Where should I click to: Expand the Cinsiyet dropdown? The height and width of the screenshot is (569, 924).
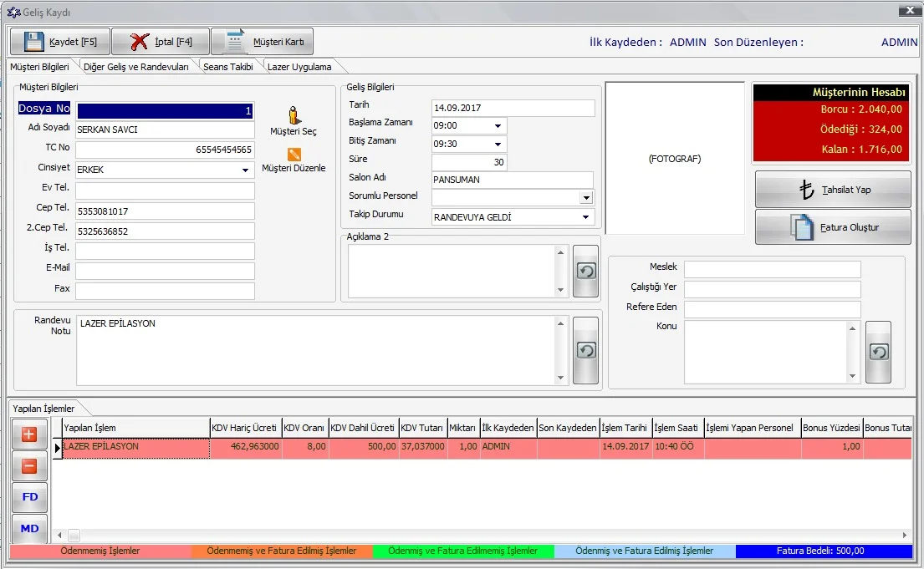tap(245, 170)
